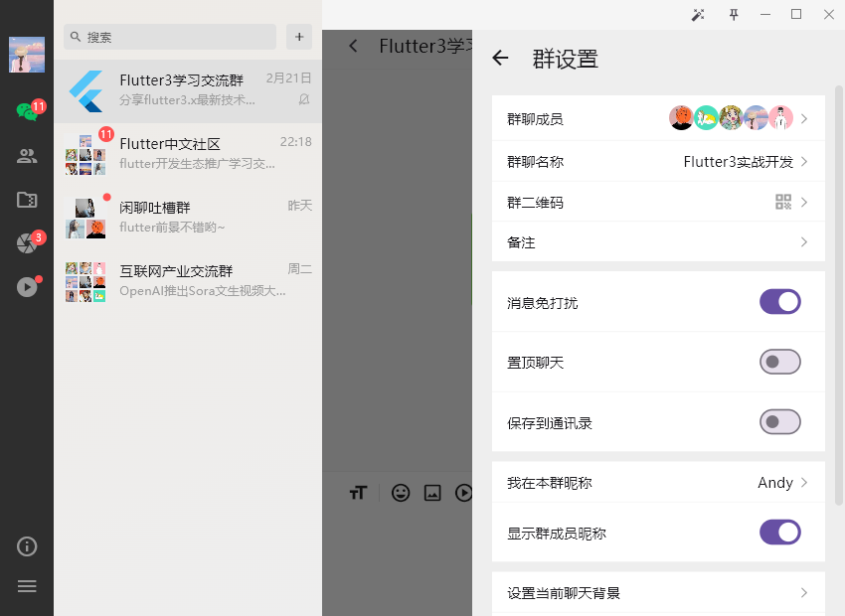Open the hamburger menu in sidebar

(27, 586)
